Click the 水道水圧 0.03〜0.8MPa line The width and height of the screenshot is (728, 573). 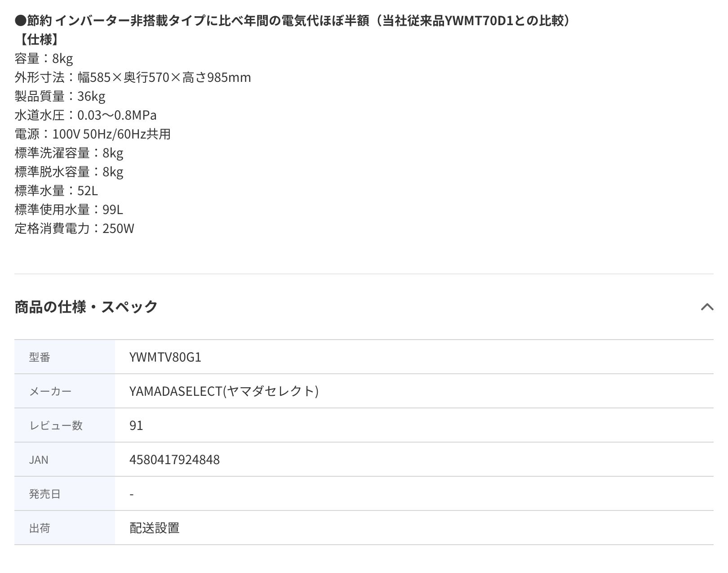pos(85,115)
